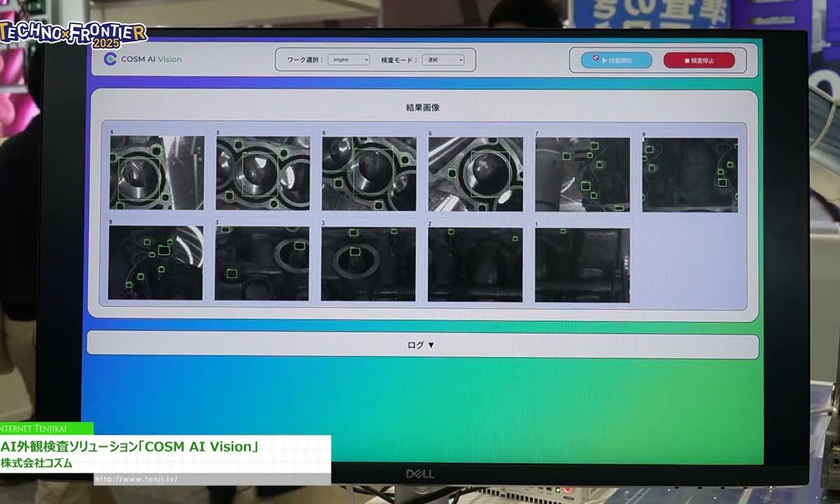
Task: Click the COSM AI Vision logo icon
Action: tap(110, 59)
